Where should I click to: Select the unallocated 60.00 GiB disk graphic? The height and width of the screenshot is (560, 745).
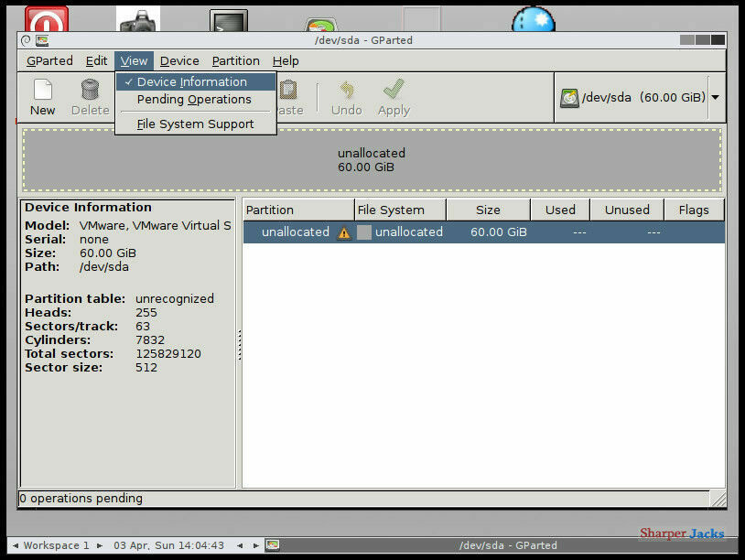(x=372, y=160)
